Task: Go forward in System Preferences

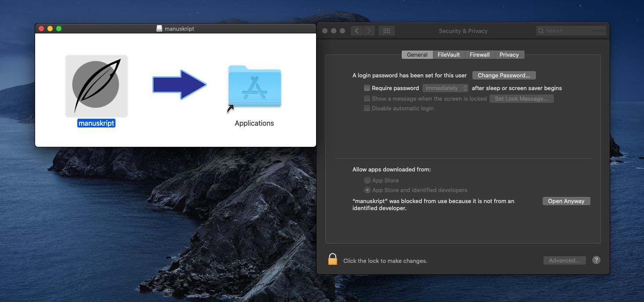Action: 369,31
